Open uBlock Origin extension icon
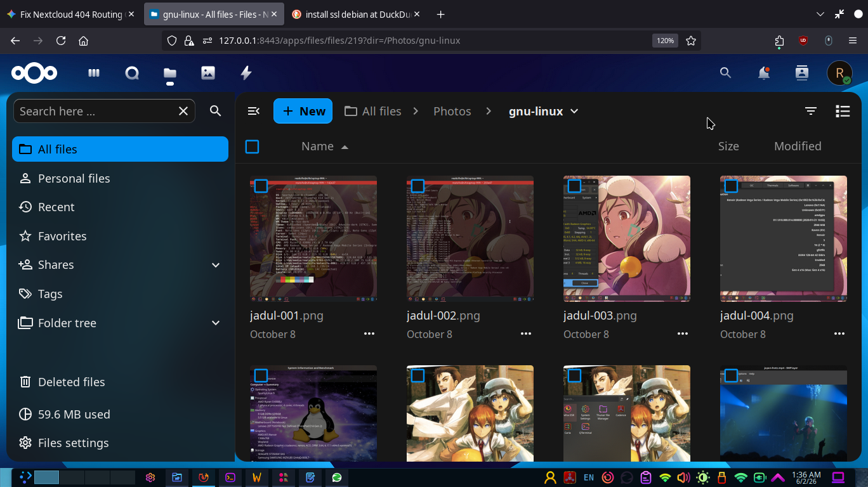This screenshot has width=868, height=487. 803,41
